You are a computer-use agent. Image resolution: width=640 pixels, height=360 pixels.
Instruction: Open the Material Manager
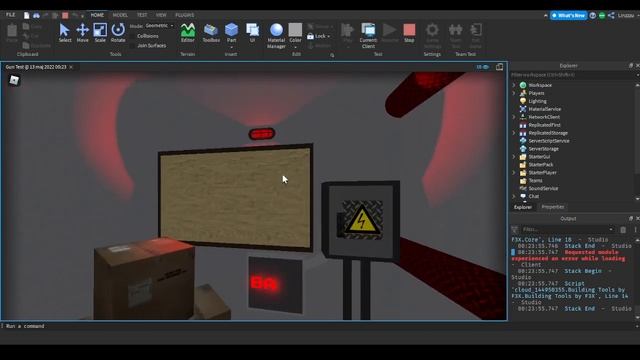(276, 36)
